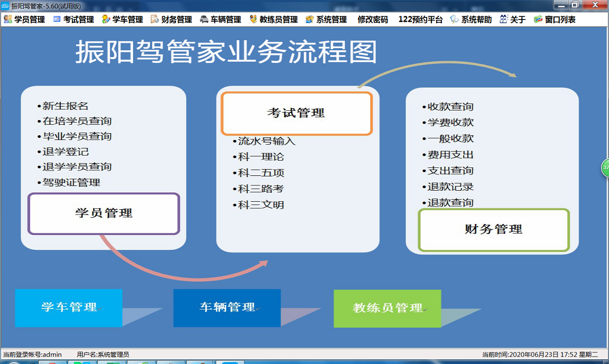Open the 学员管理 (Student Management) toolbar icon

click(25, 20)
